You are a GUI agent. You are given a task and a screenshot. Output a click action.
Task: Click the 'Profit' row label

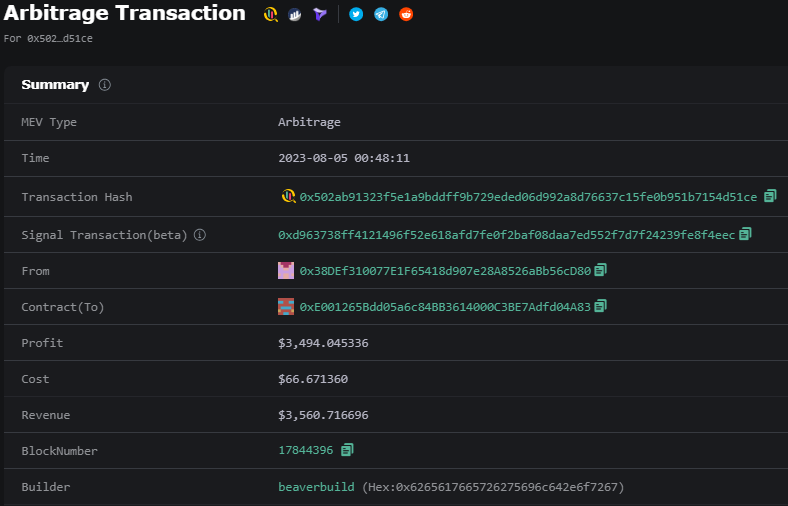click(x=42, y=343)
